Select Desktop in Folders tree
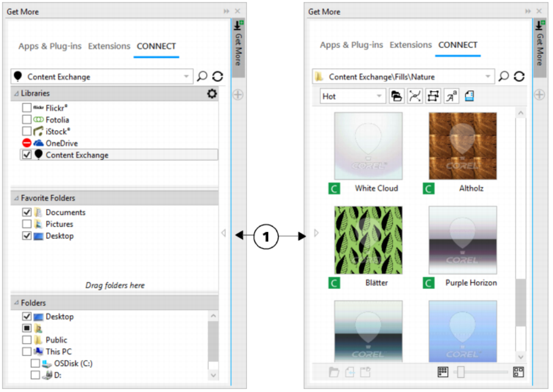 59,316
